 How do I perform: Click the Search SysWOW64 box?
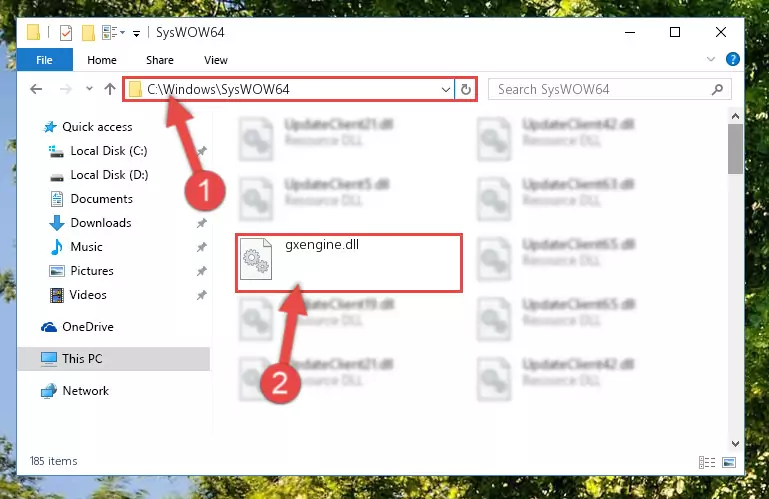[x=610, y=89]
